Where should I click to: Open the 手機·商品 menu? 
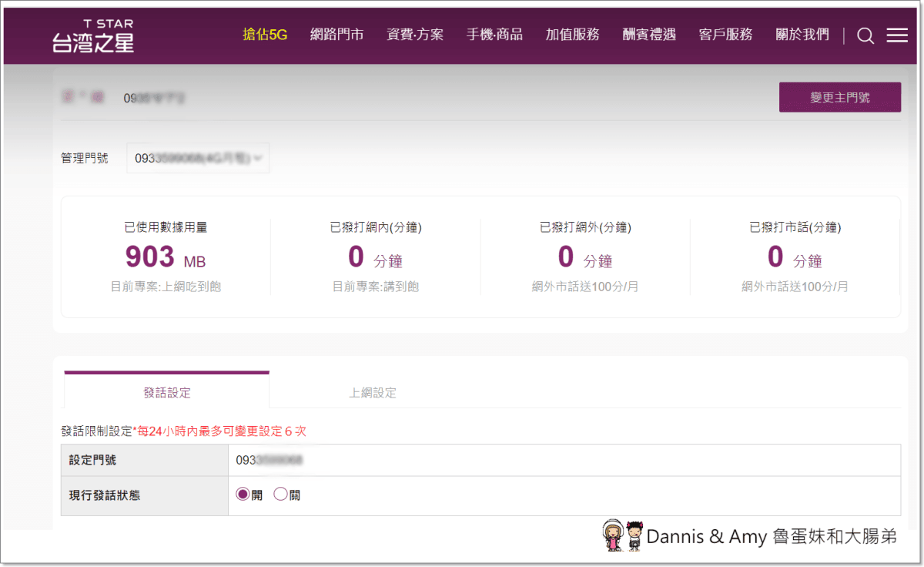click(x=494, y=35)
